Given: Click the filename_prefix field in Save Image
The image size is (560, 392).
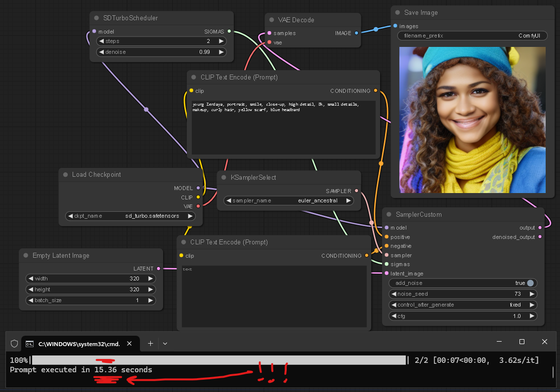Looking at the screenshot, I should coord(473,36).
